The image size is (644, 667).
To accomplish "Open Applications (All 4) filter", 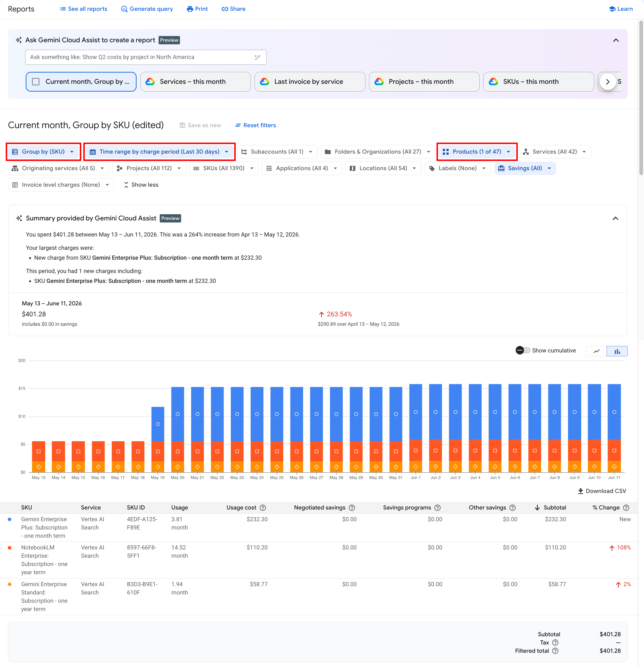I will (302, 168).
